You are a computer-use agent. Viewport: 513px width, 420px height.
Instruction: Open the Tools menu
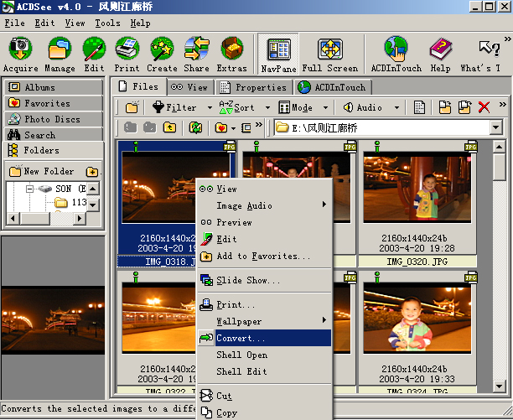tap(107, 23)
